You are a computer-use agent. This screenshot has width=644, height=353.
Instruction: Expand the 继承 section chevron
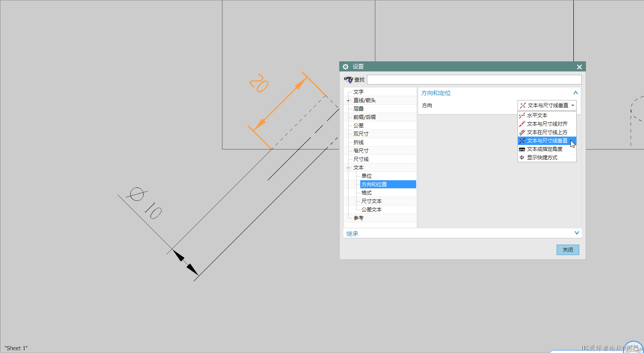coord(577,233)
